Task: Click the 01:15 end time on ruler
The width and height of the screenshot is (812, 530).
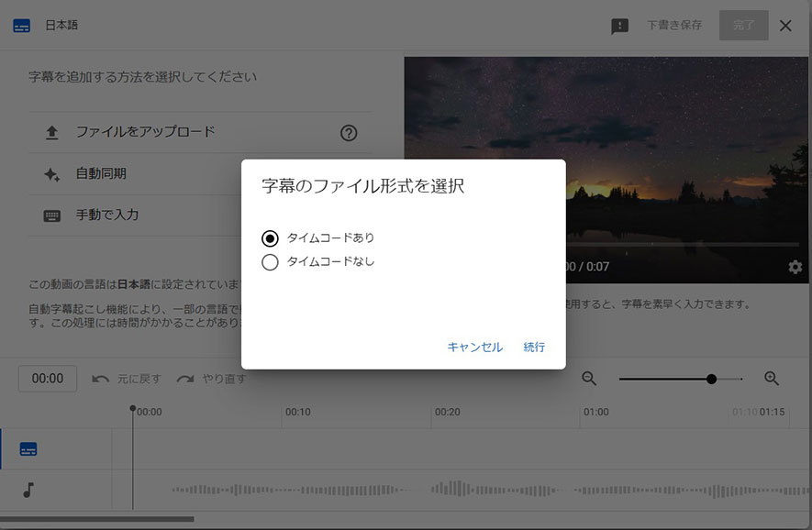Action: 773,412
